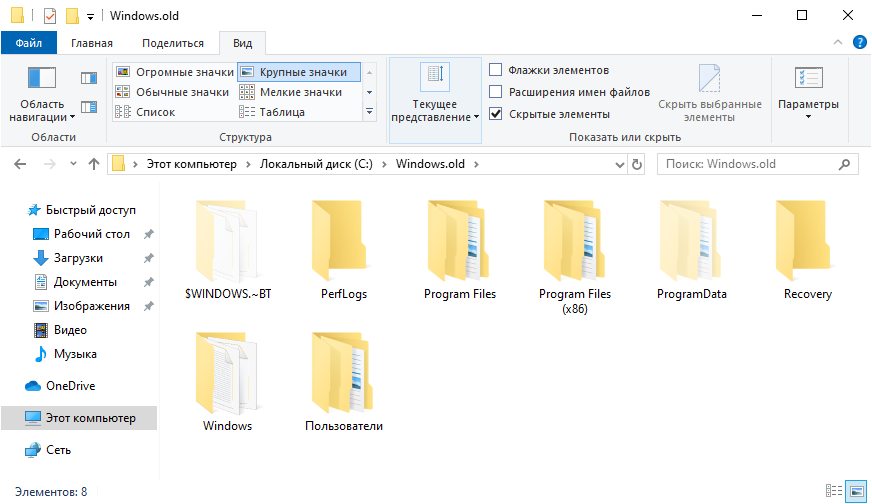Enable Расширения имен файлов checkbox
This screenshot has width=872, height=504.
pyautogui.click(x=496, y=92)
